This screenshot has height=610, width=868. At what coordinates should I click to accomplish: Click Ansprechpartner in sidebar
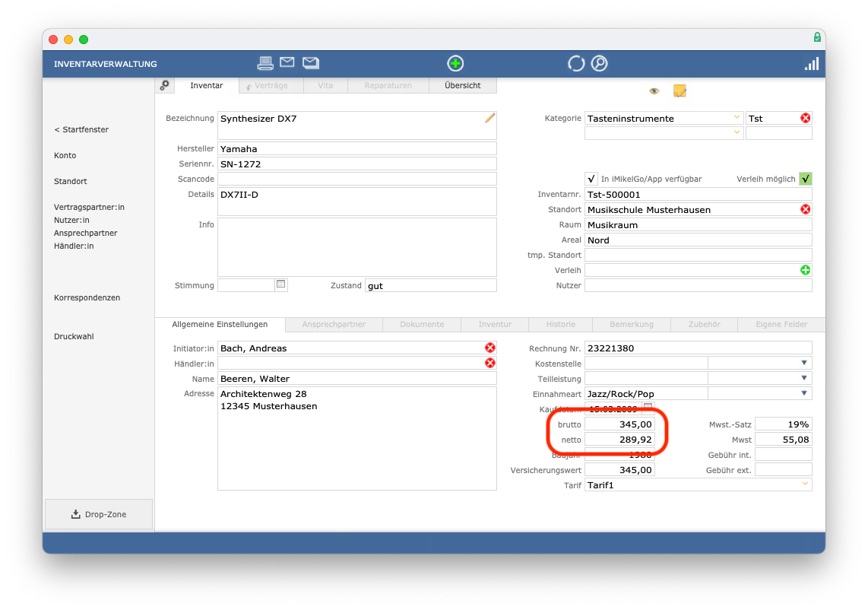pos(86,234)
